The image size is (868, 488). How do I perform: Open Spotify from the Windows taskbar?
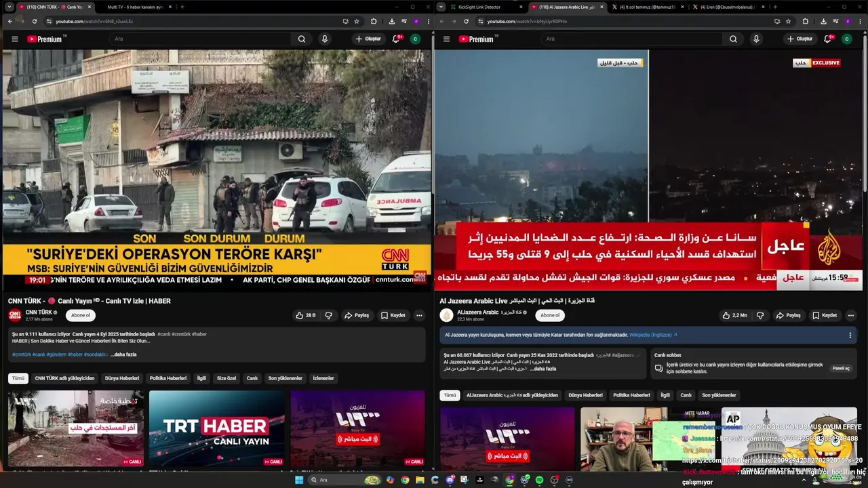[x=539, y=480]
